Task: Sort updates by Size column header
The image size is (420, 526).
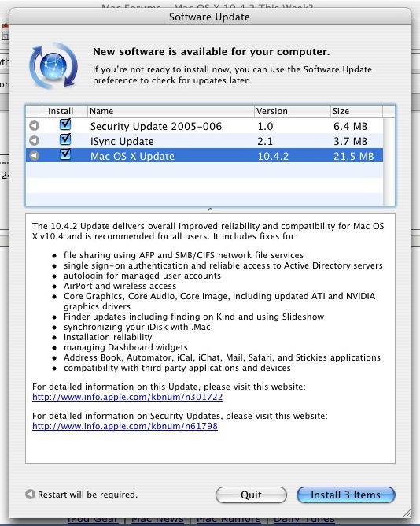Action: click(356, 111)
